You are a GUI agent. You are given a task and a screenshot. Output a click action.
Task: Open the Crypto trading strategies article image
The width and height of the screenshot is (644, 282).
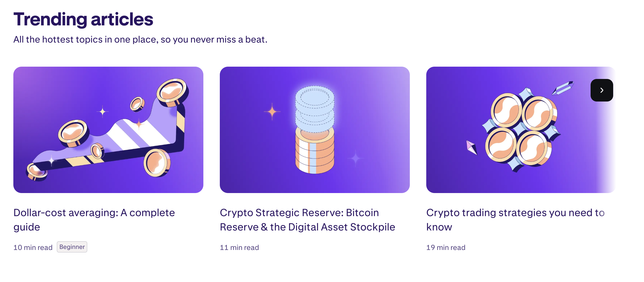[x=521, y=130]
